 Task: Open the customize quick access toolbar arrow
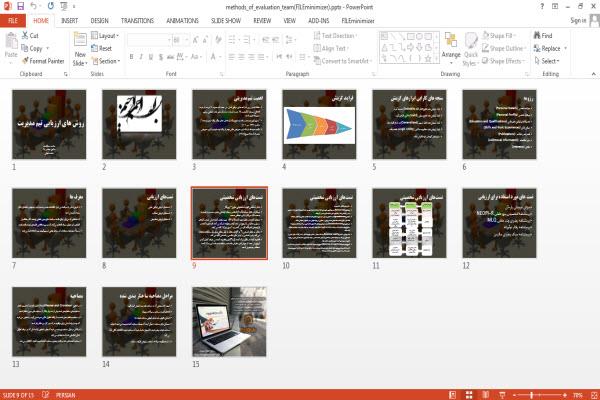coord(74,7)
